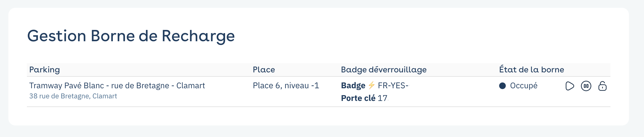Click the Place column header
Screen dimensions: 644x137
point(264,70)
